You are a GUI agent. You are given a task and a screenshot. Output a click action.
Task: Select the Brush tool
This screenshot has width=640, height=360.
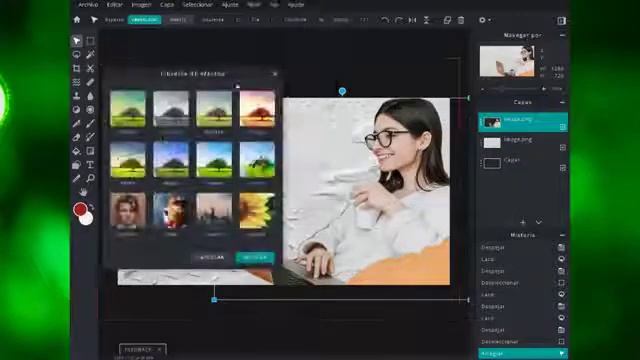[90, 123]
